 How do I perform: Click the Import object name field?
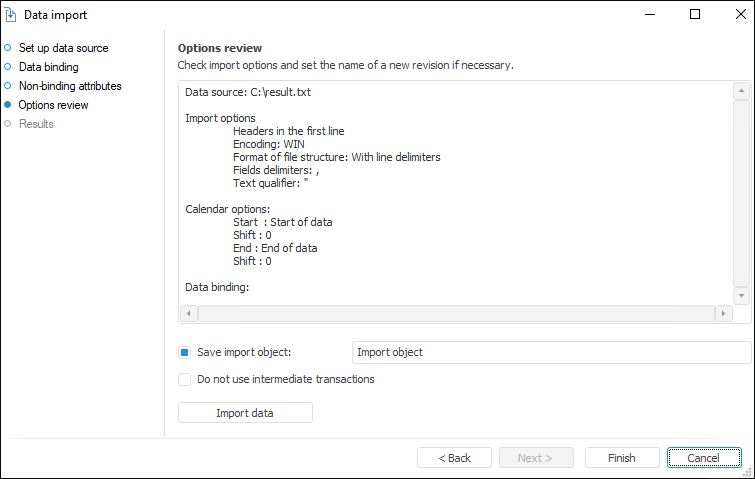(550, 352)
